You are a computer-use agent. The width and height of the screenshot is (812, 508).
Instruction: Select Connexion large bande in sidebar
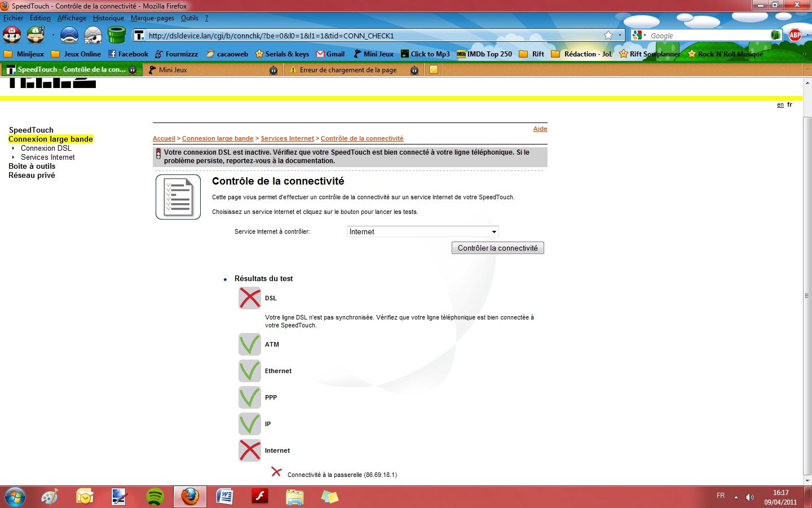click(x=51, y=139)
